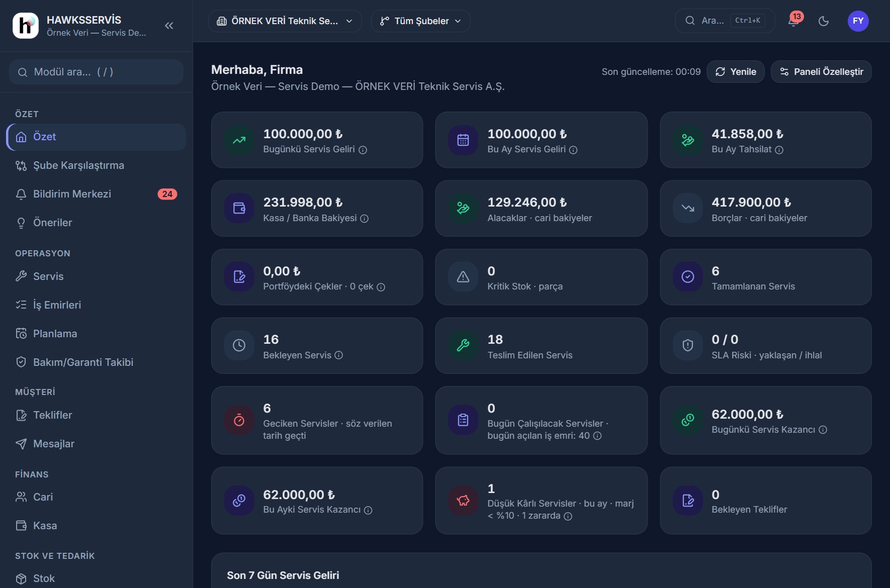Open the Paneli Özelleştir button
The height and width of the screenshot is (588, 890).
821,72
